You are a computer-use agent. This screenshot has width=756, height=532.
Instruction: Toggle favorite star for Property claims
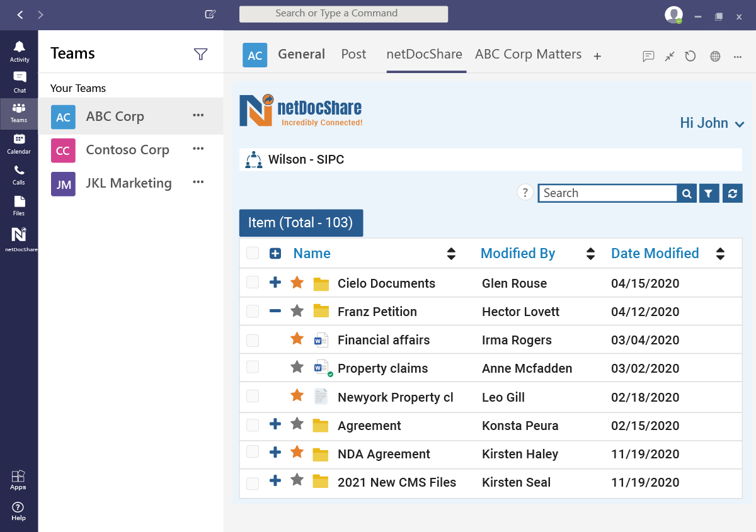click(x=297, y=366)
